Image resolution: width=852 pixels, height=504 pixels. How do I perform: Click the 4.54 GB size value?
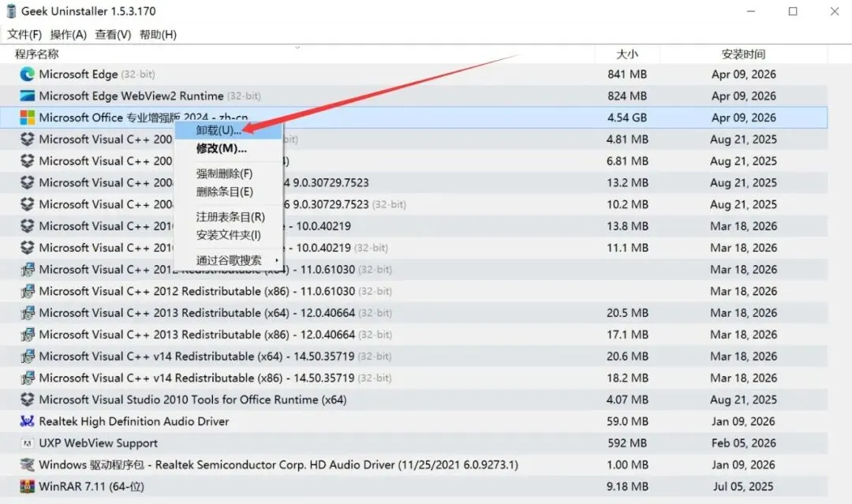pyautogui.click(x=627, y=118)
